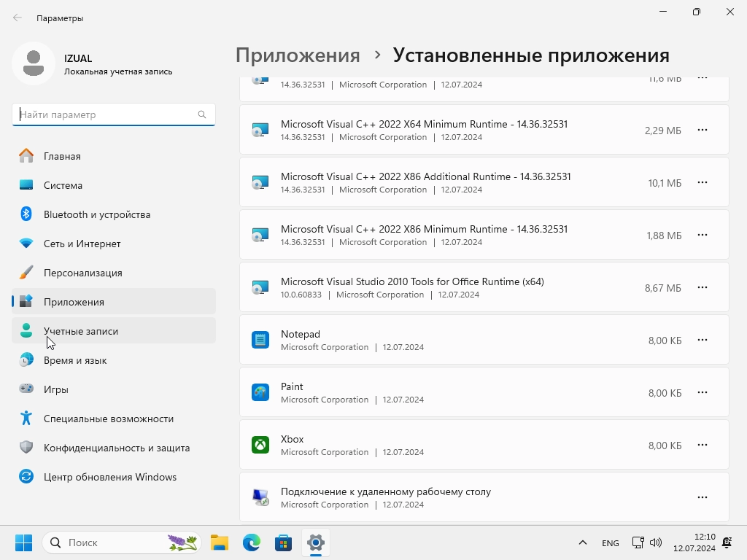Viewport: 747px width, 560px height.
Task: Open File Explorer from taskbar
Action: [220, 542]
